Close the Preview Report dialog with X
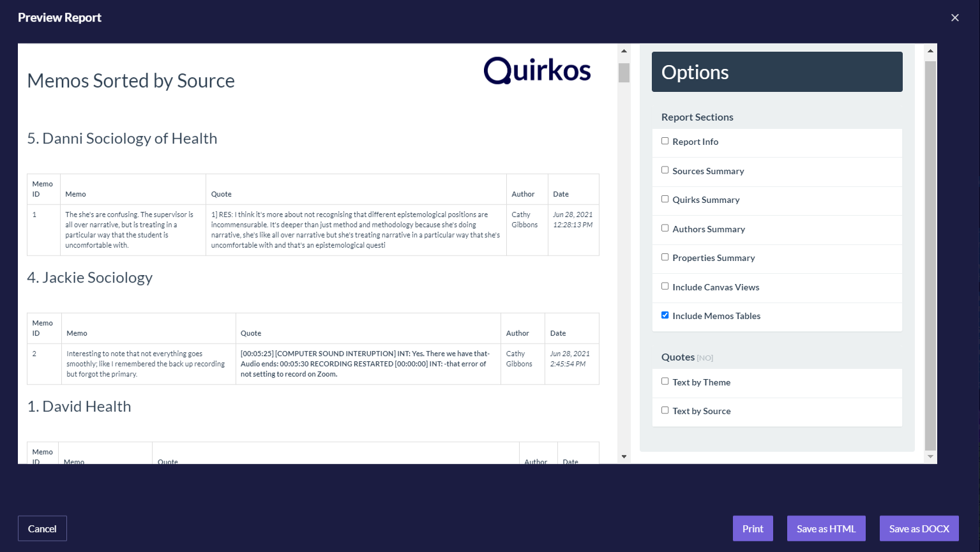The height and width of the screenshot is (552, 980). pyautogui.click(x=954, y=18)
